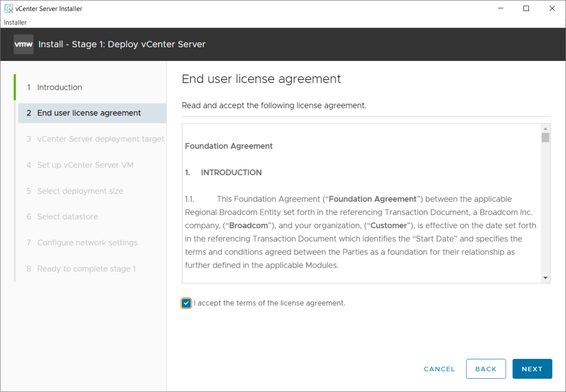The image size is (566, 392).
Task: Go to step 1 Introduction
Action: click(x=60, y=87)
